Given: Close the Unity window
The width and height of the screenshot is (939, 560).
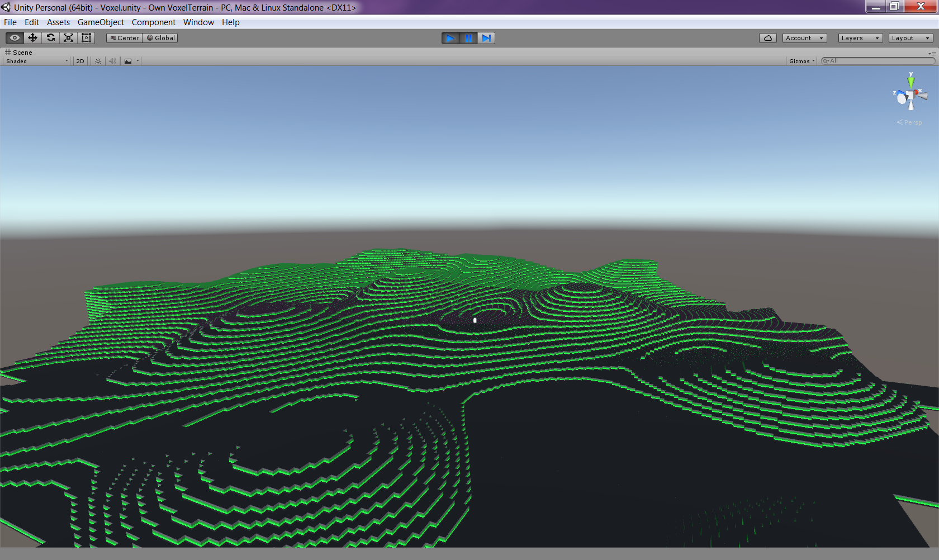Looking at the screenshot, I should tap(921, 7).
